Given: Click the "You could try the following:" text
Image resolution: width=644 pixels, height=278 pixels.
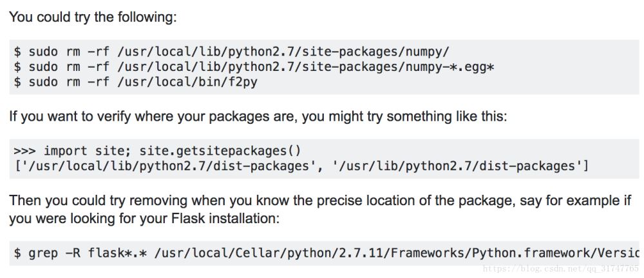Looking at the screenshot, I should [92, 17].
